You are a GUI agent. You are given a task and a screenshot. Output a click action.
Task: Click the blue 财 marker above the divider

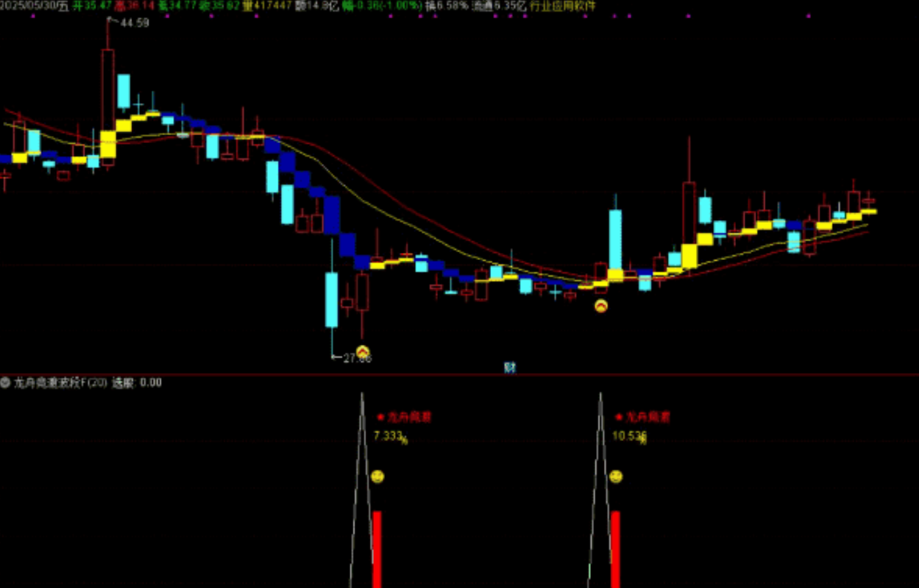point(510,367)
